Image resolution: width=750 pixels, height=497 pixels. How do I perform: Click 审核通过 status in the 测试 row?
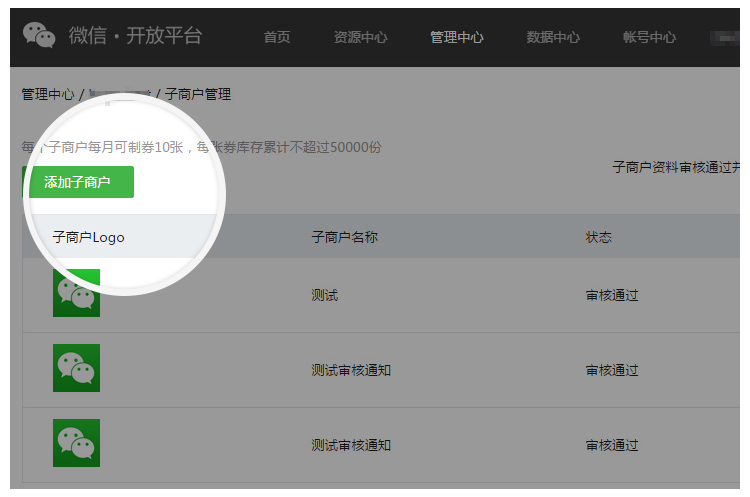(612, 295)
